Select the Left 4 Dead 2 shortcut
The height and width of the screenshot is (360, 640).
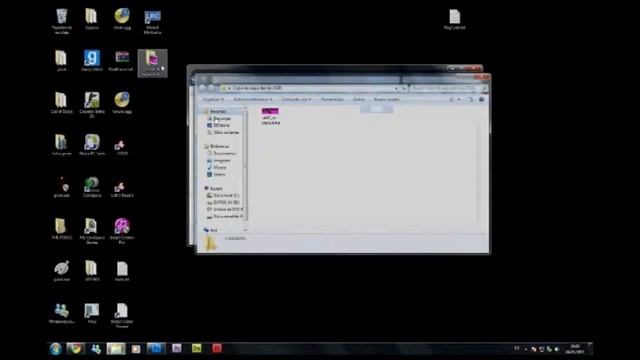[122, 189]
